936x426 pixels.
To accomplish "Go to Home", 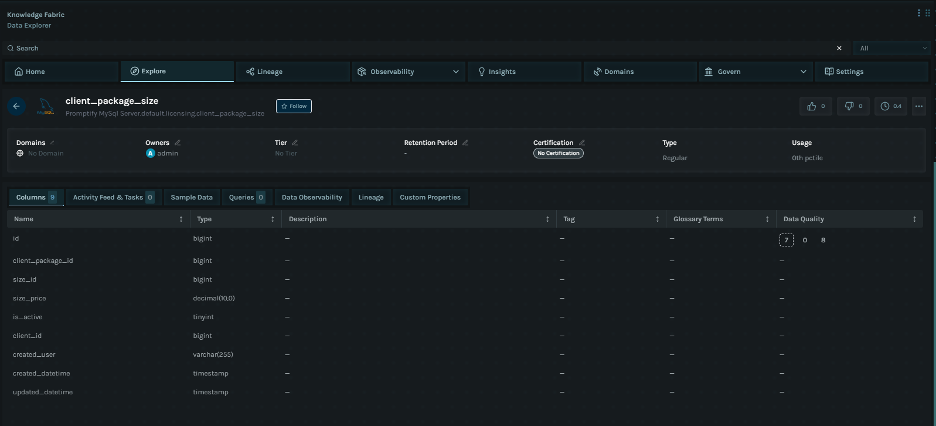I will pyautogui.click(x=61, y=72).
